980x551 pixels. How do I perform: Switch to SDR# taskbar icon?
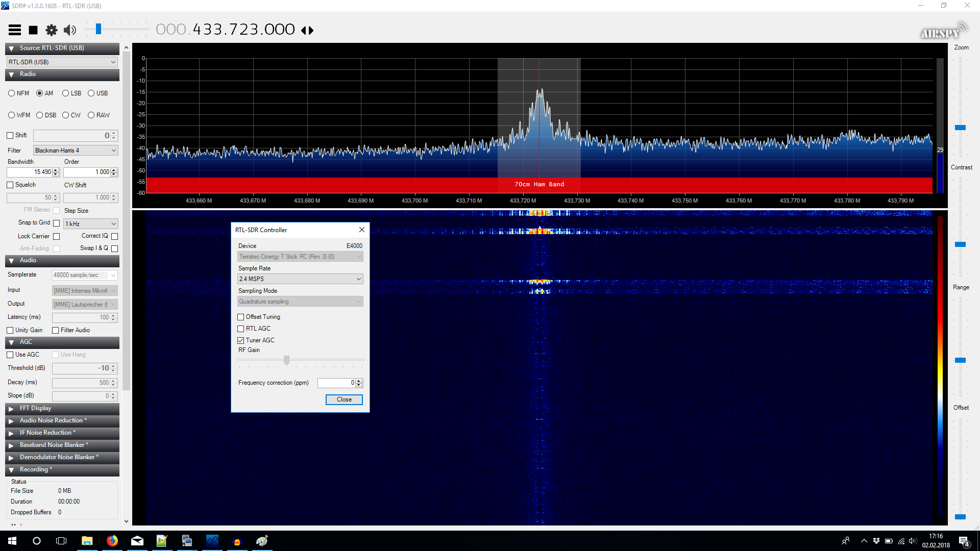[212, 541]
